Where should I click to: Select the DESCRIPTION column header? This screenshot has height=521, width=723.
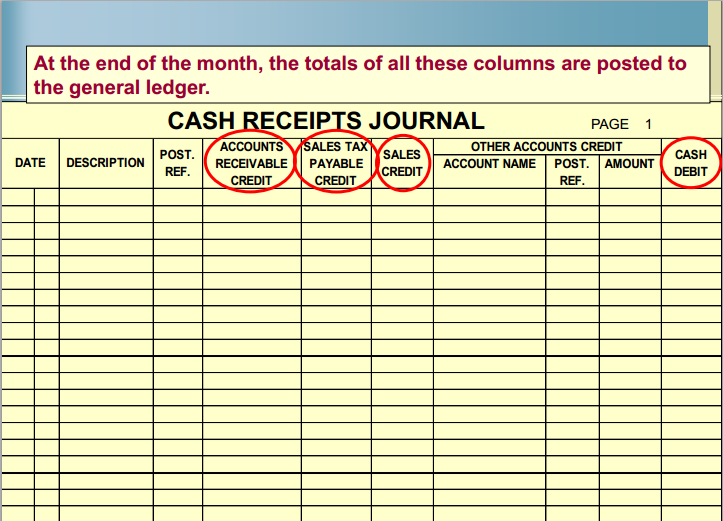[106, 163]
